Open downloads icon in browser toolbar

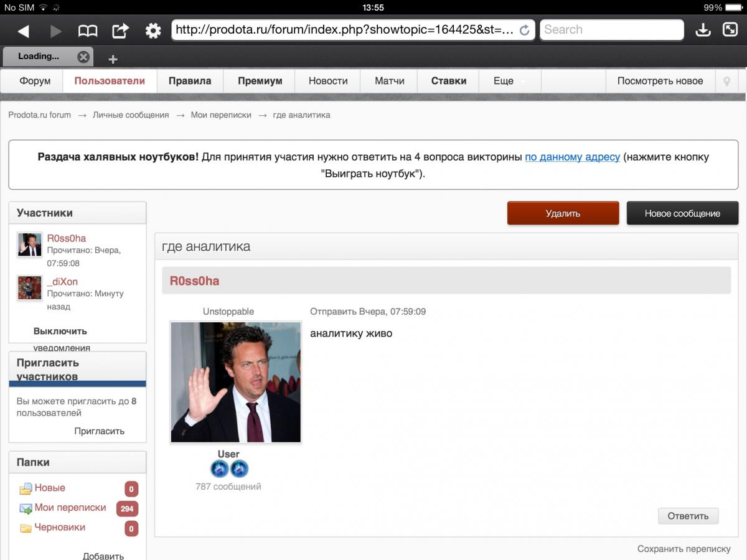coord(703,30)
